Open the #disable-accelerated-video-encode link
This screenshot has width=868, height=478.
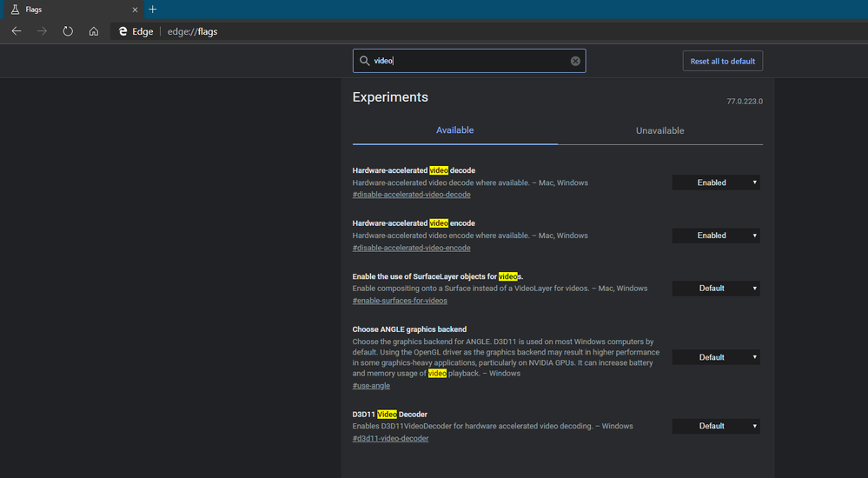coord(411,248)
